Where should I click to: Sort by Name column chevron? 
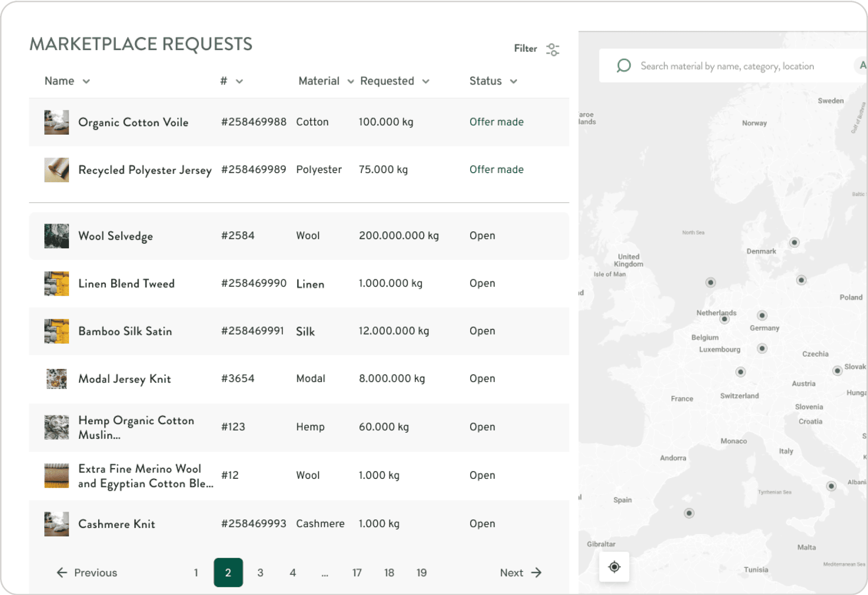click(86, 82)
